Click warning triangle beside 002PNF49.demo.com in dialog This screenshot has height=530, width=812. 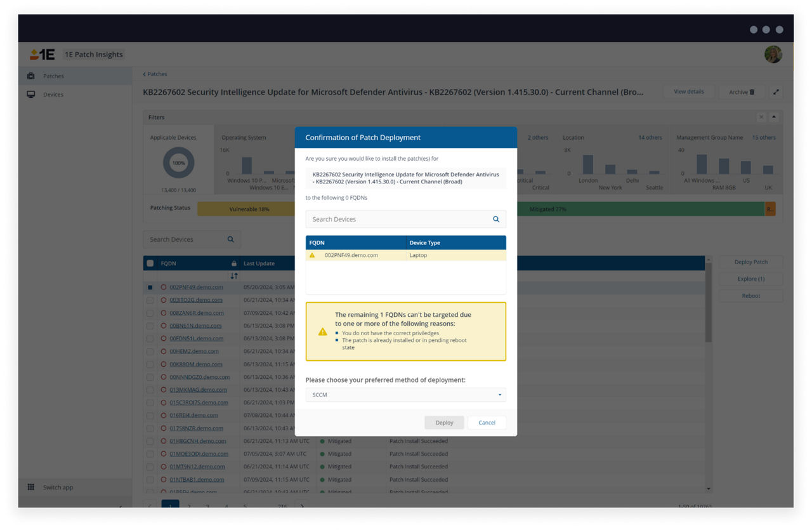(x=311, y=255)
